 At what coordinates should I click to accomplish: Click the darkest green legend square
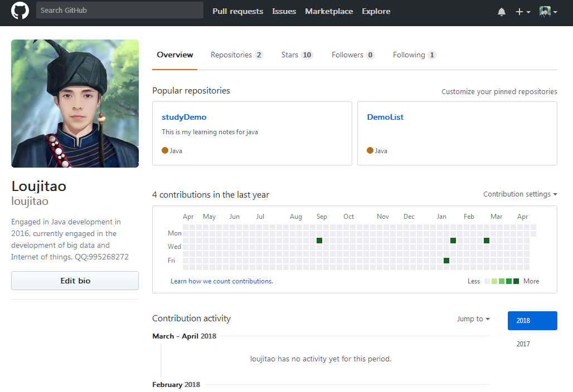516,281
